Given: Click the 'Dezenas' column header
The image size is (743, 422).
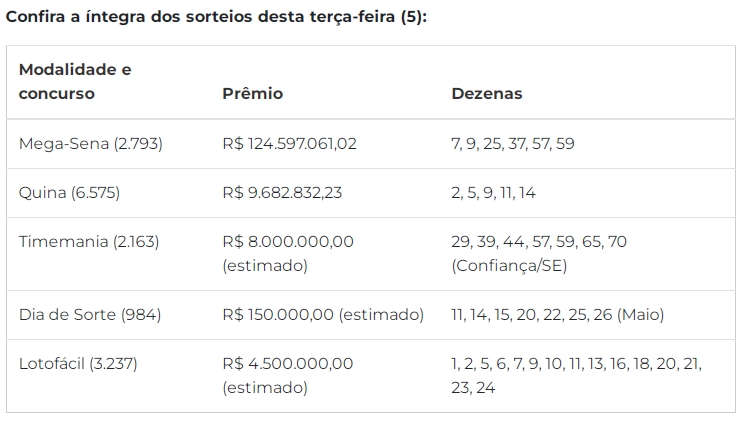Looking at the screenshot, I should pos(487,93).
